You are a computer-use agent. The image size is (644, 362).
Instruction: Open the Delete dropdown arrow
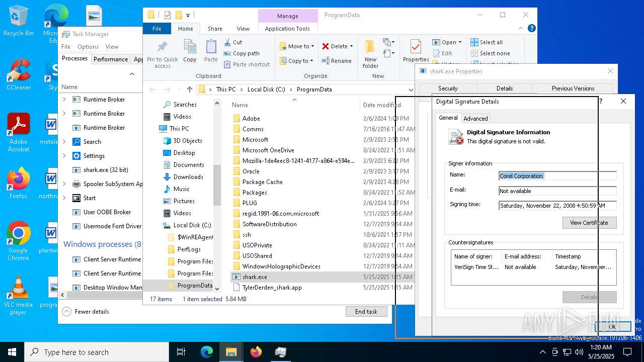click(x=352, y=46)
